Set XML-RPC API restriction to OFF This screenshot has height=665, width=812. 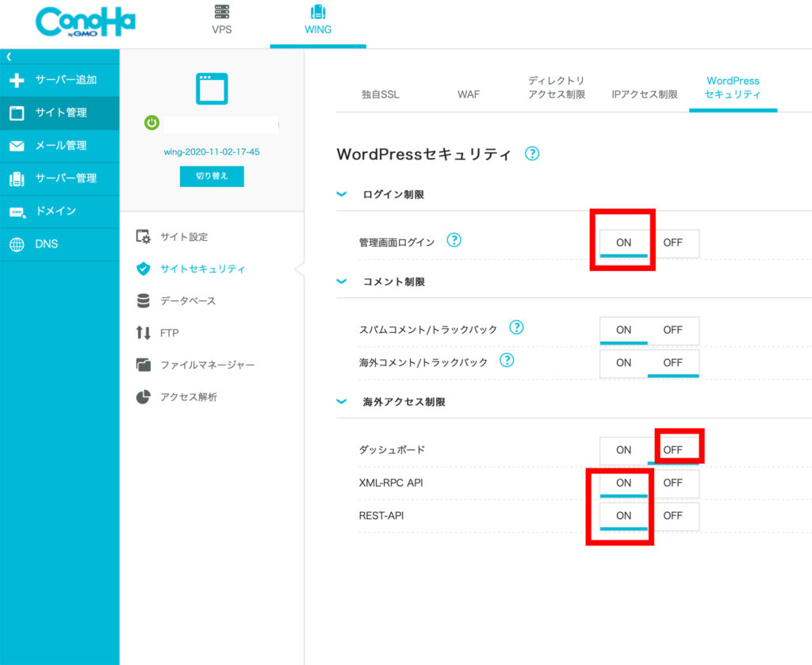click(672, 483)
